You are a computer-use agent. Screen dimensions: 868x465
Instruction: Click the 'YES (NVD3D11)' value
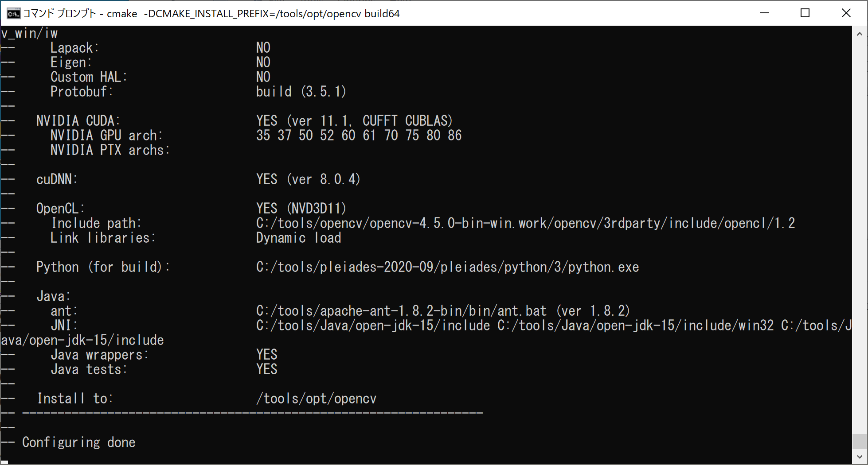click(301, 209)
